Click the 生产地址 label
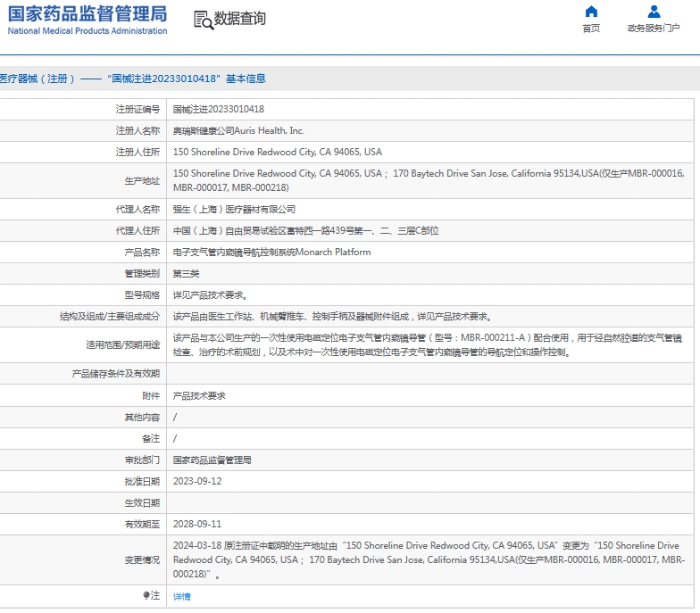Viewport: 700px width, 613px height. coord(142,180)
